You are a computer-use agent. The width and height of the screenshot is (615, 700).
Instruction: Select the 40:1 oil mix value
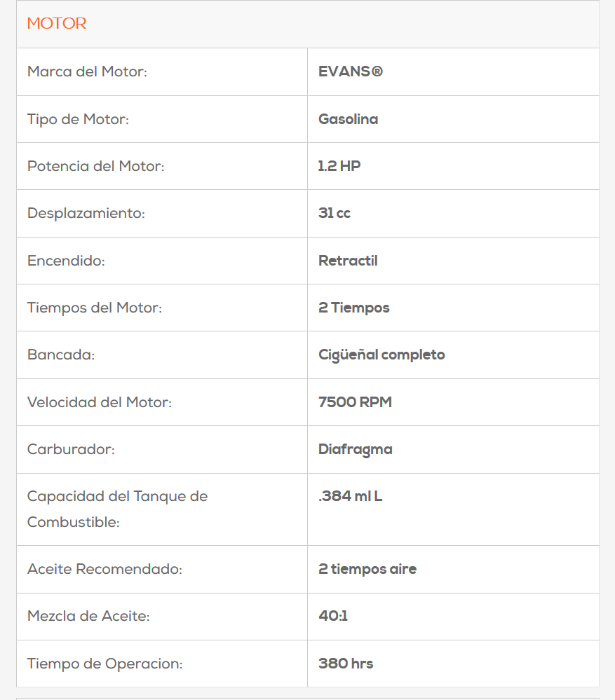[333, 616]
